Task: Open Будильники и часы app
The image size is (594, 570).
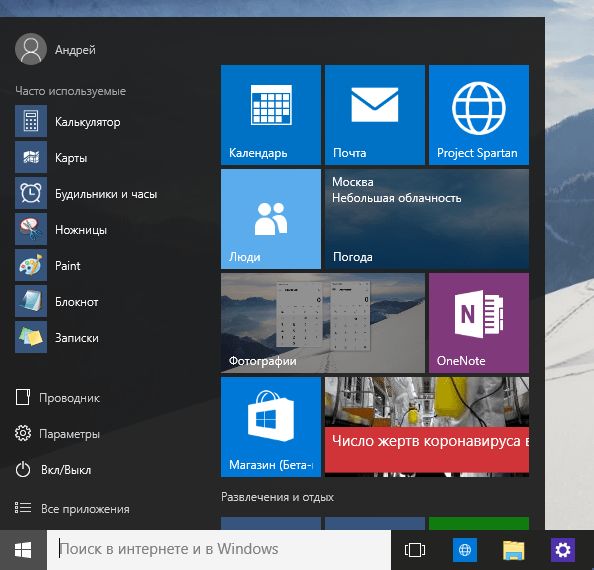Action: [x=86, y=193]
